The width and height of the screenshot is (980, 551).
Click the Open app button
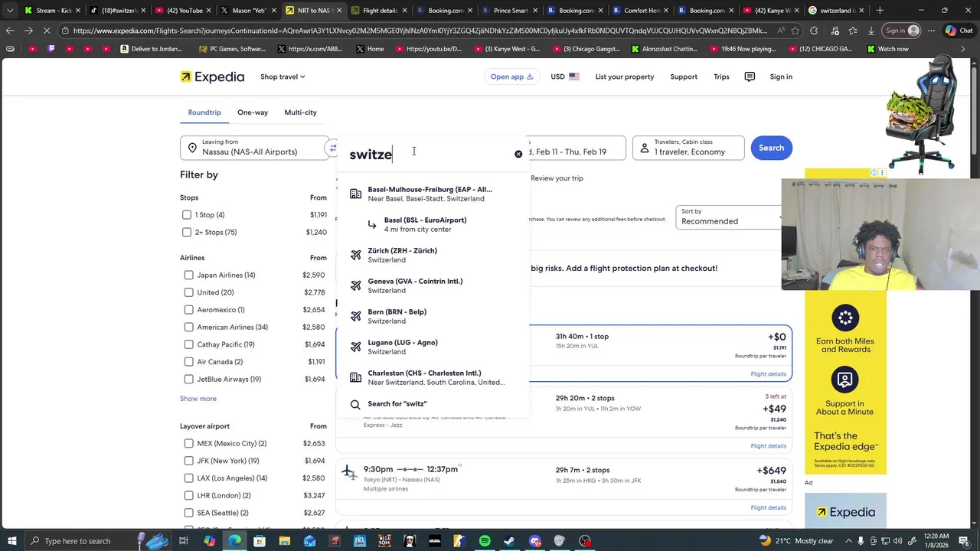511,77
